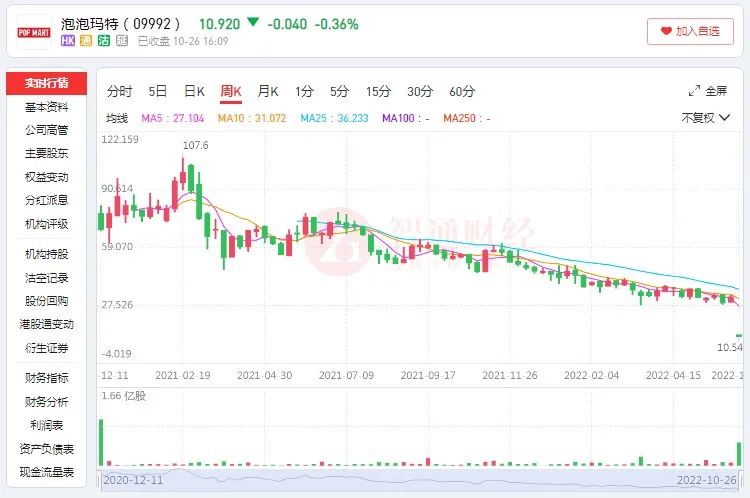Click the MA5 : 27.104 indicator label
Screen dimensions: 750x498
tap(173, 118)
